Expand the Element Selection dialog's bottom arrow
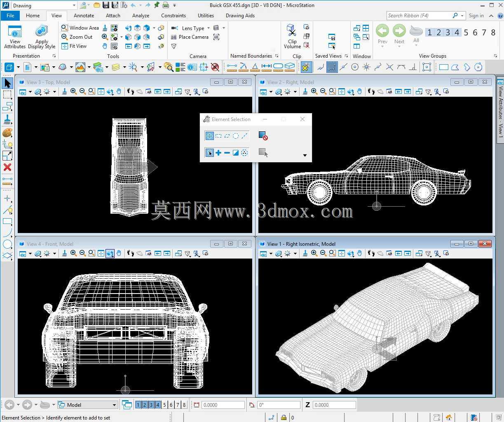504x422 pixels. coord(305,155)
